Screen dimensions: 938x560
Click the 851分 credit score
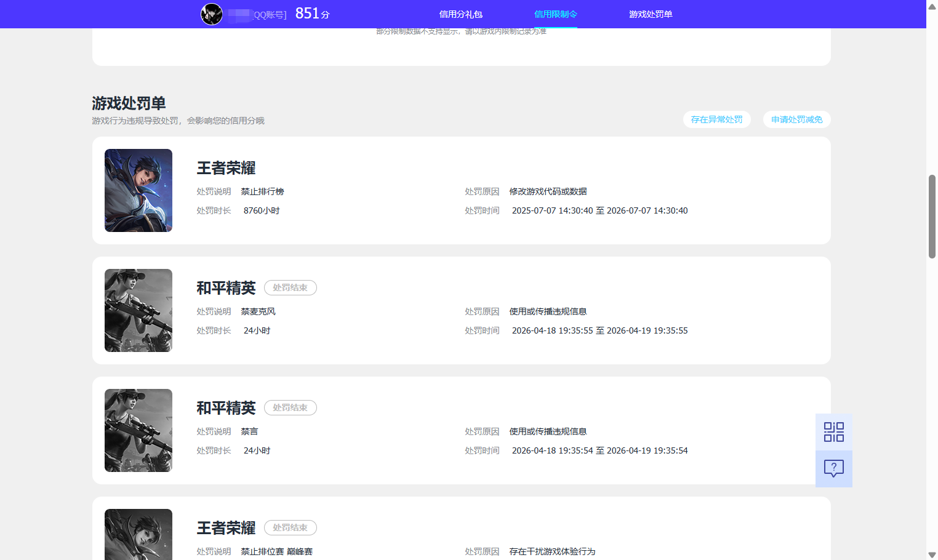point(313,14)
